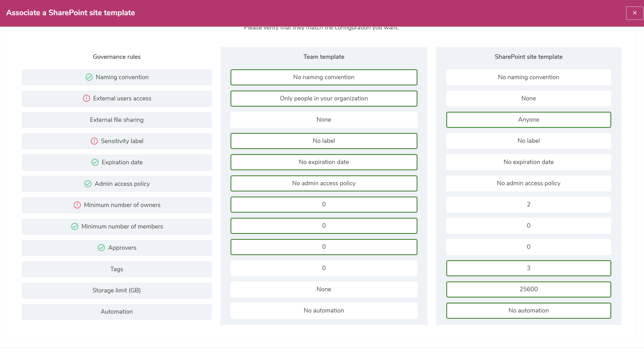Click the green check icon beside Admin access policy
The image size is (644, 349).
(88, 184)
